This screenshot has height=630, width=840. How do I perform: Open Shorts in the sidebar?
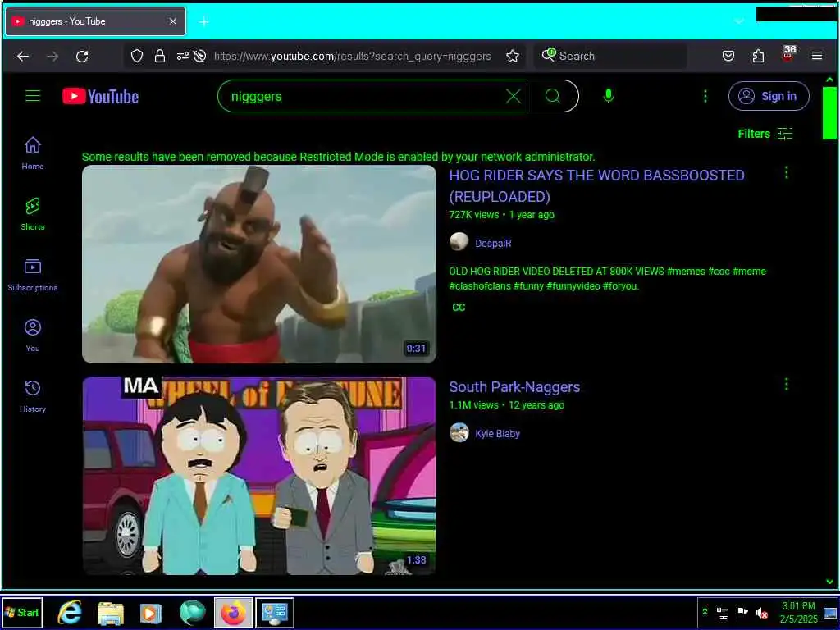click(33, 214)
